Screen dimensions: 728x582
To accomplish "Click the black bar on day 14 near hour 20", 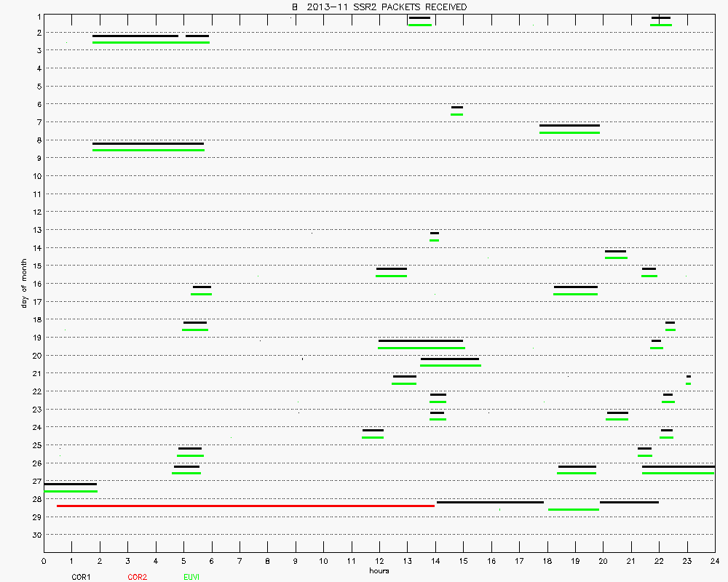I will click(x=615, y=252).
